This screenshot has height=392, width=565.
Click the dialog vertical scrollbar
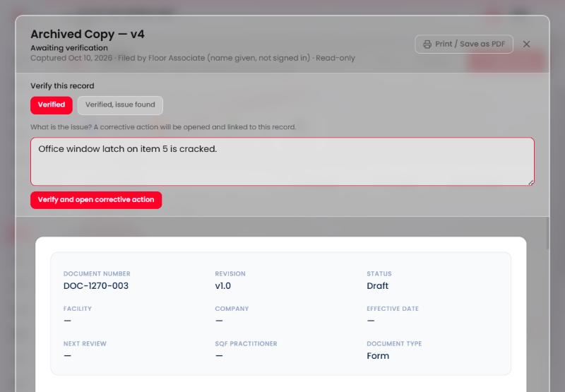548,234
